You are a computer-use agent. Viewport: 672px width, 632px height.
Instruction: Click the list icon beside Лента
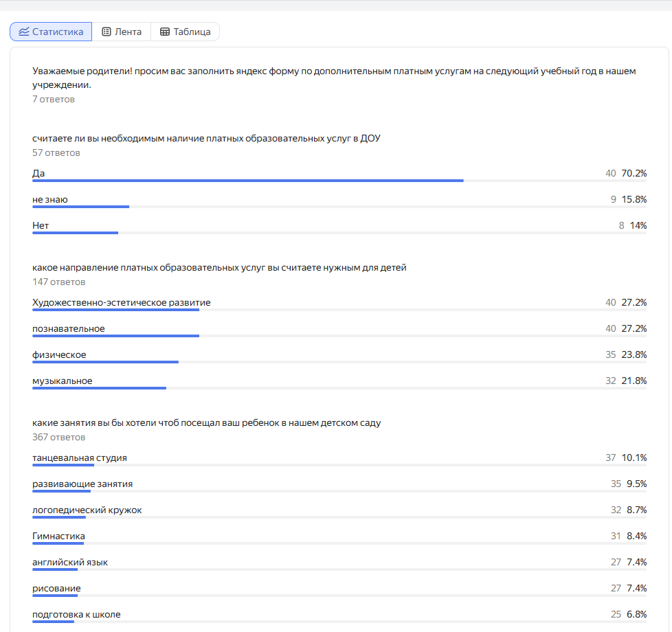[x=107, y=32]
